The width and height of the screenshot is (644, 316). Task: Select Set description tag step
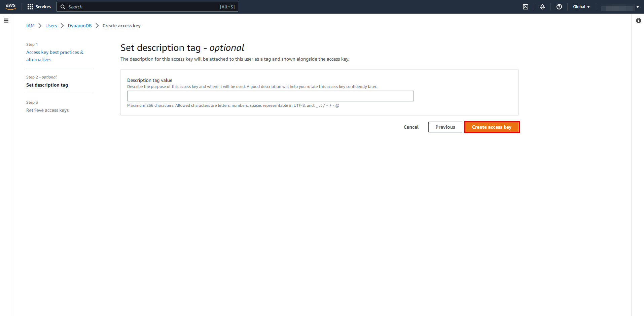47,85
